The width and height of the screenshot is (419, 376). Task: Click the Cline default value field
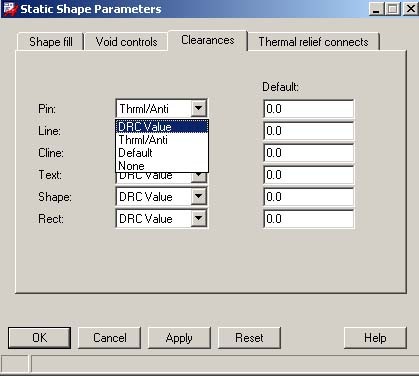[308, 153]
